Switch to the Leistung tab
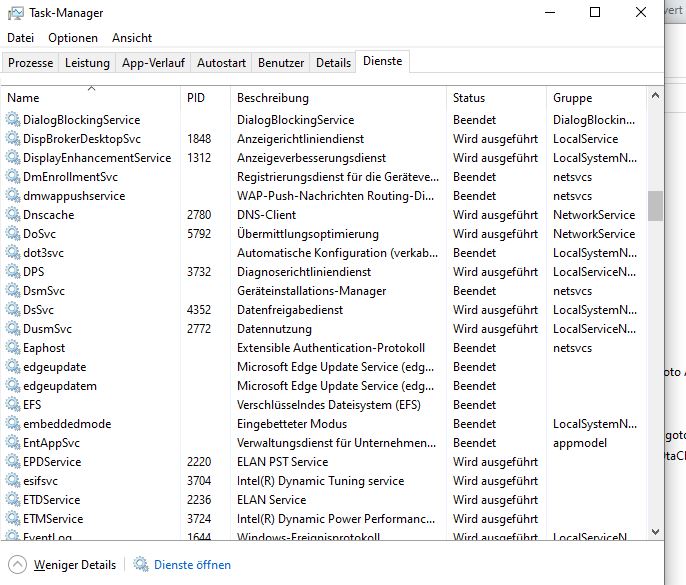Image resolution: width=686 pixels, height=585 pixels. [87, 63]
